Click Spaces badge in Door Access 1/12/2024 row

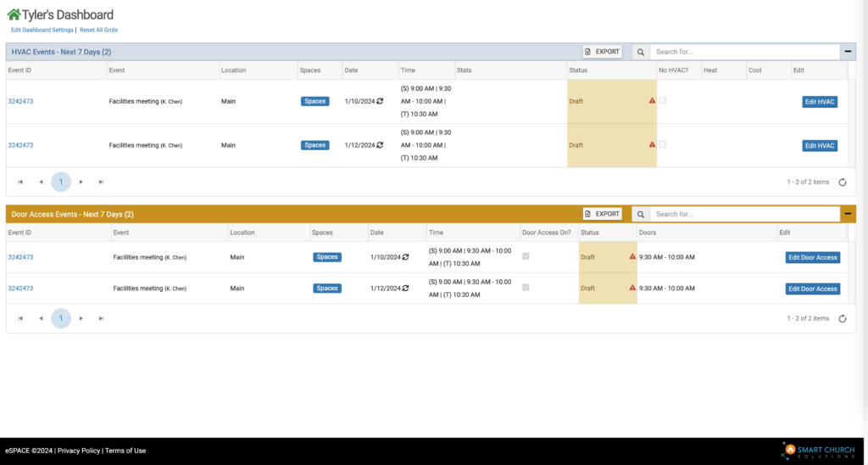tap(327, 289)
